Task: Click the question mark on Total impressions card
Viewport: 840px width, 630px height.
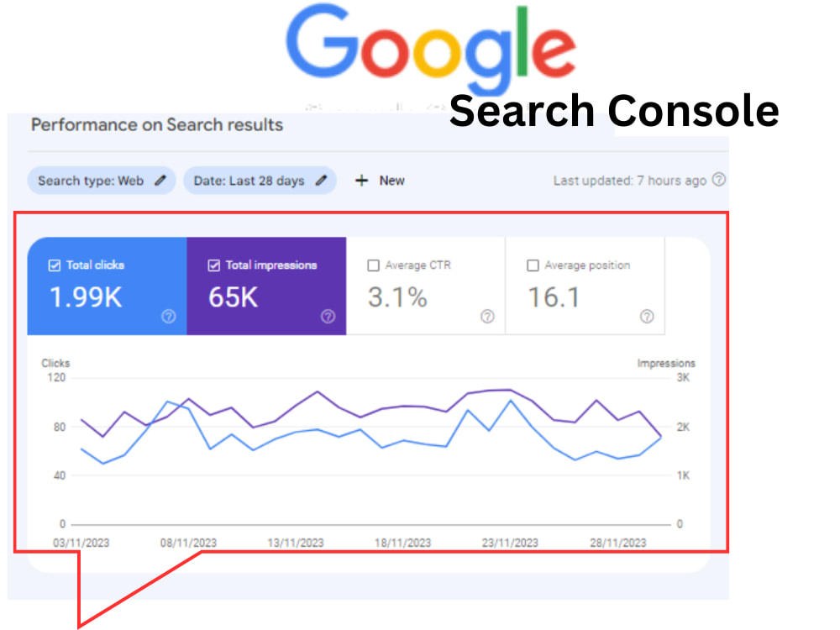Action: 328,317
